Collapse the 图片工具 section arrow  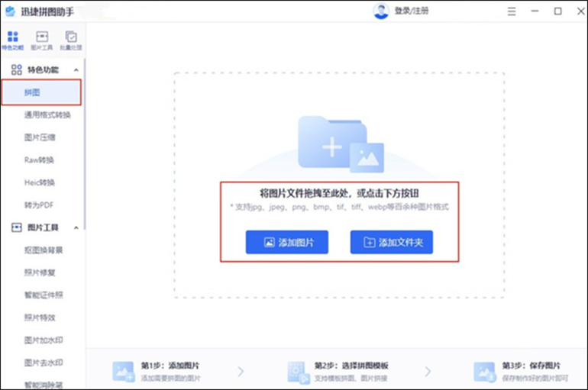[76, 227]
